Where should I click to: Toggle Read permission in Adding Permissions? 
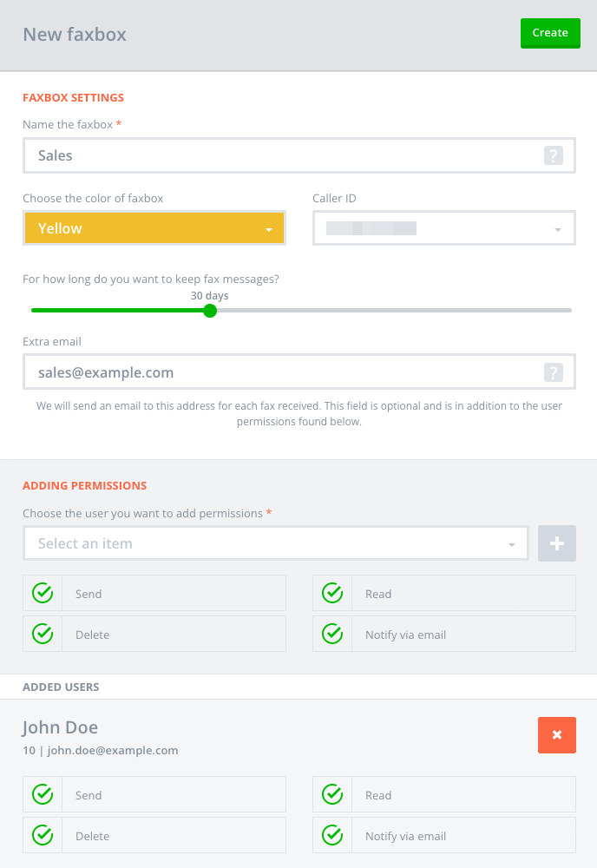click(332, 594)
